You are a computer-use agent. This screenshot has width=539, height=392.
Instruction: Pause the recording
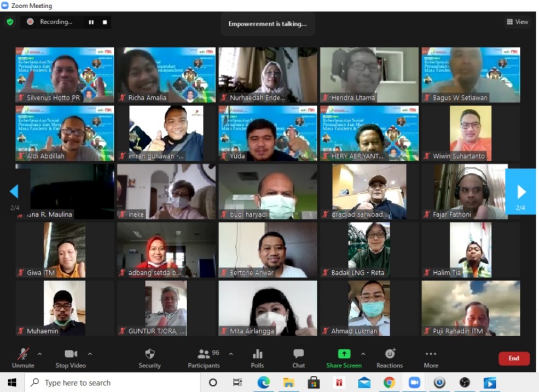click(91, 22)
